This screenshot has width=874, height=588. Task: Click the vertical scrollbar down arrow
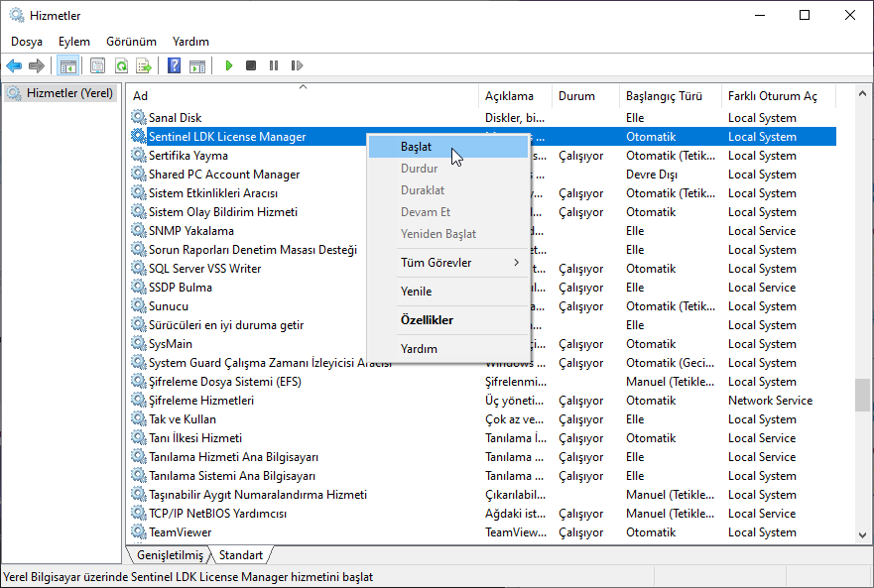[863, 534]
